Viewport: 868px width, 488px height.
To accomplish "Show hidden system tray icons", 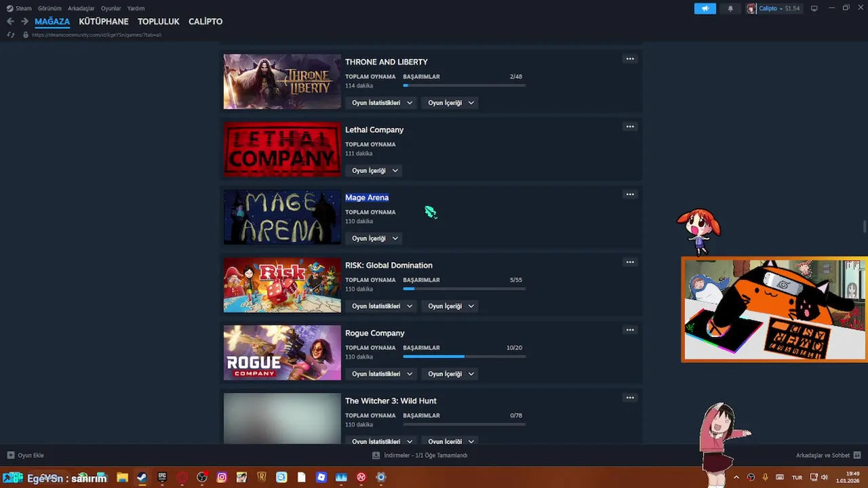I will pyautogui.click(x=736, y=477).
